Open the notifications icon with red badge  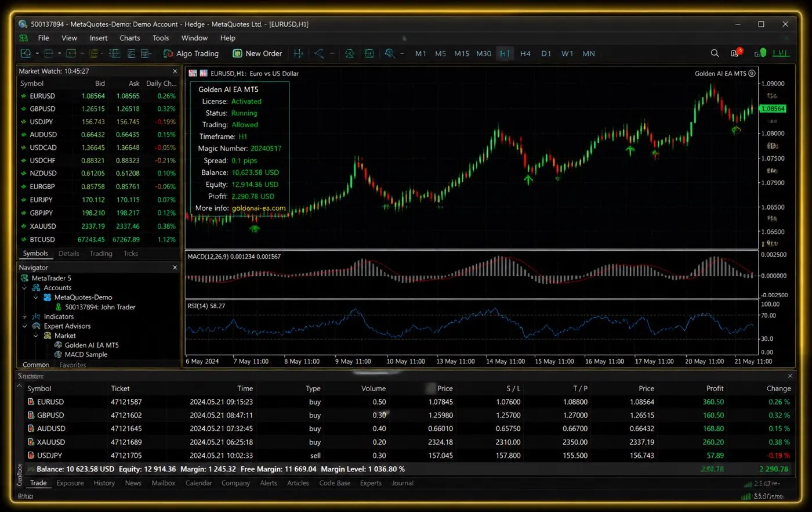pyautogui.click(x=736, y=53)
